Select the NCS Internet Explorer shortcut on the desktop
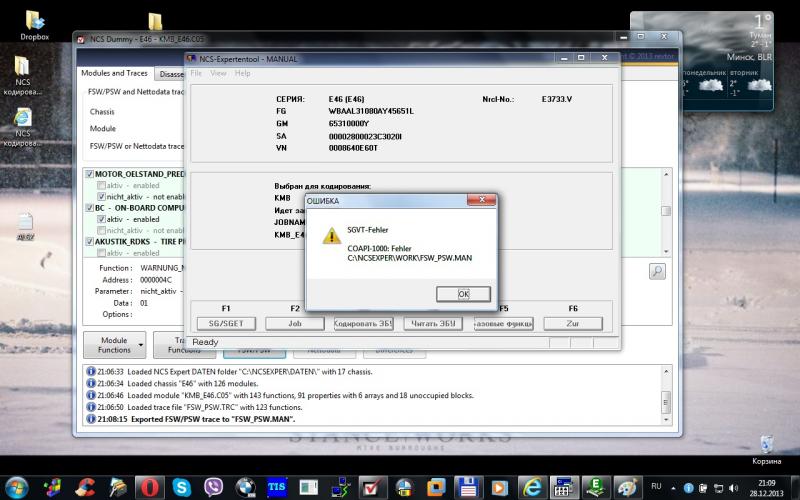The image size is (800, 500). [22, 128]
